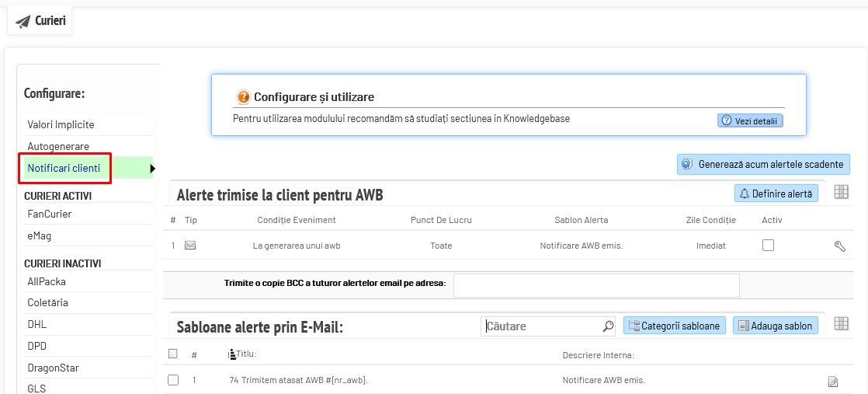Screen dimensions: 868x394
Task: Click the grid icon beside Adauga sablon
Action: click(x=841, y=325)
